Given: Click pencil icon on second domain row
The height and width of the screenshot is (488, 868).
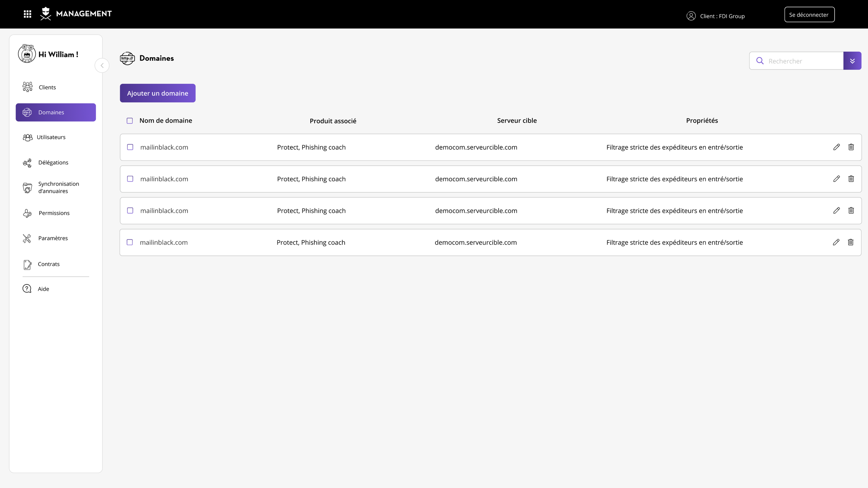Looking at the screenshot, I should pyautogui.click(x=836, y=179).
